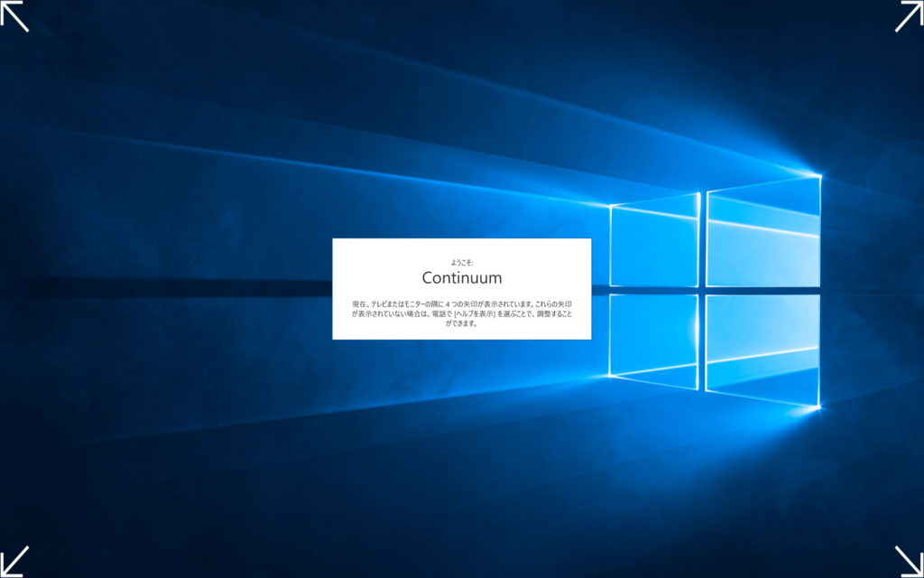Click the bottom-right corner arrow icon
This screenshot has height=578, width=924.
tap(910, 562)
